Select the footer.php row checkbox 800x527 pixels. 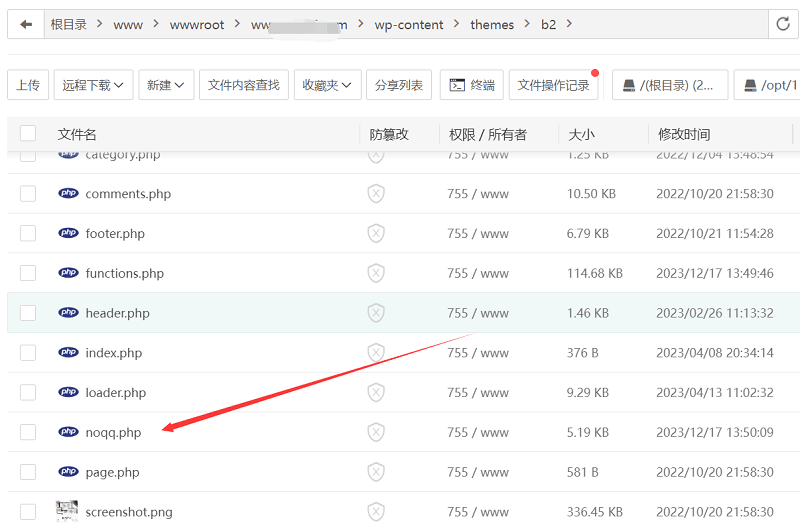(28, 233)
